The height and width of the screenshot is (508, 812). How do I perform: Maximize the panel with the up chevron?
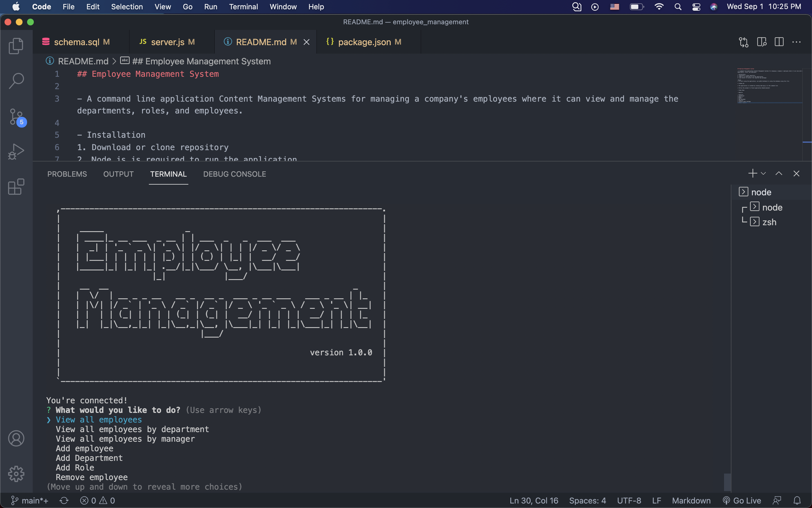point(779,173)
